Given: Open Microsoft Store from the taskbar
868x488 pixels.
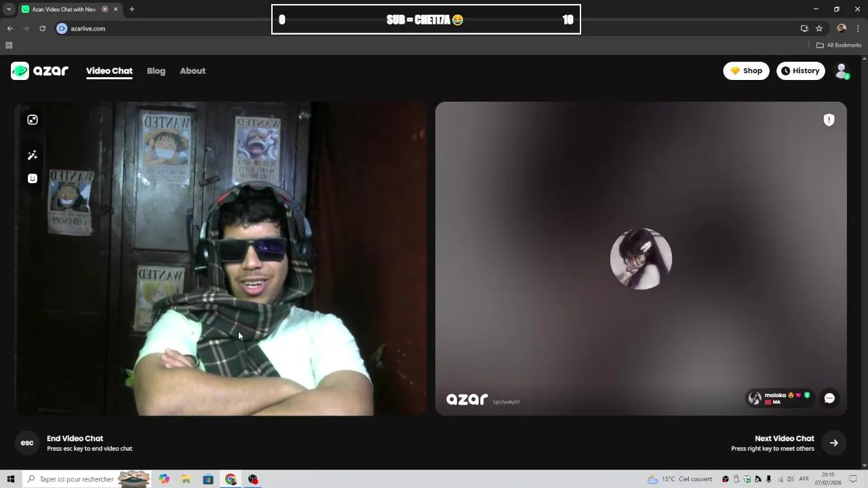Looking at the screenshot, I should pos(208,479).
